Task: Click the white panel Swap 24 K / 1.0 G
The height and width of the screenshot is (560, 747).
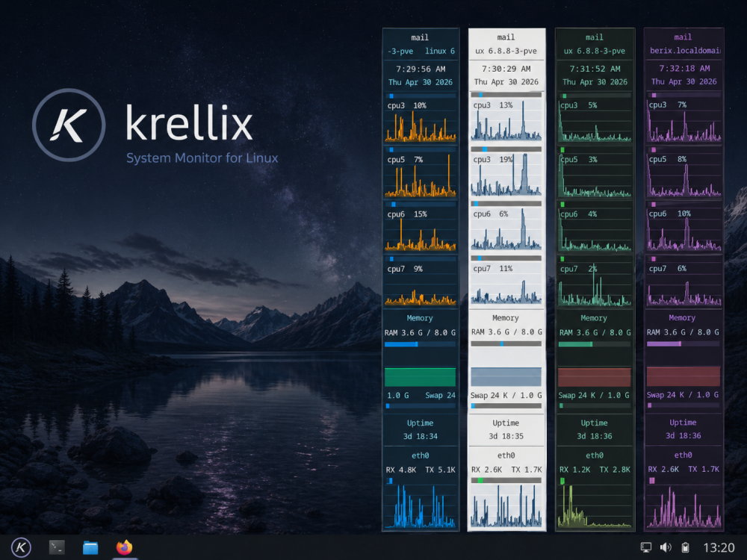Action: 506,396
